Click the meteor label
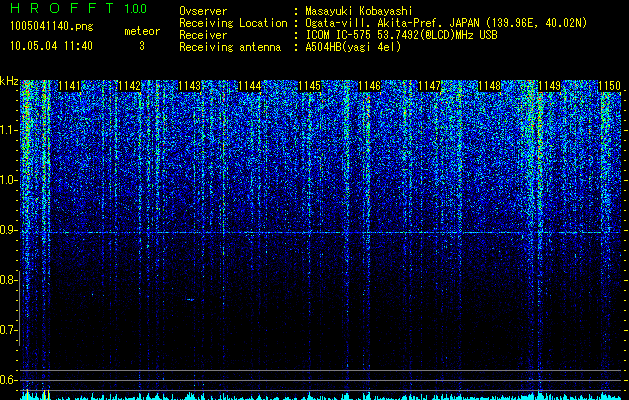The width and height of the screenshot is (629, 400). (142, 31)
